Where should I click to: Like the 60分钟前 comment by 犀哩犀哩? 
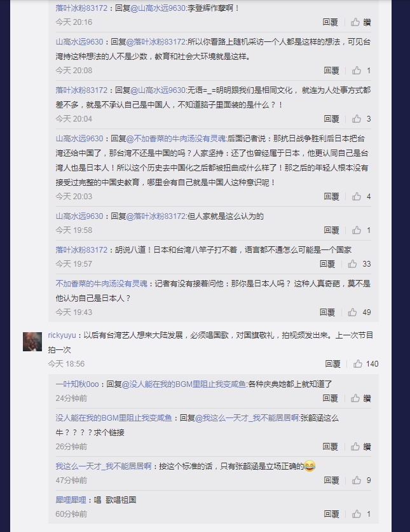pos(357,514)
